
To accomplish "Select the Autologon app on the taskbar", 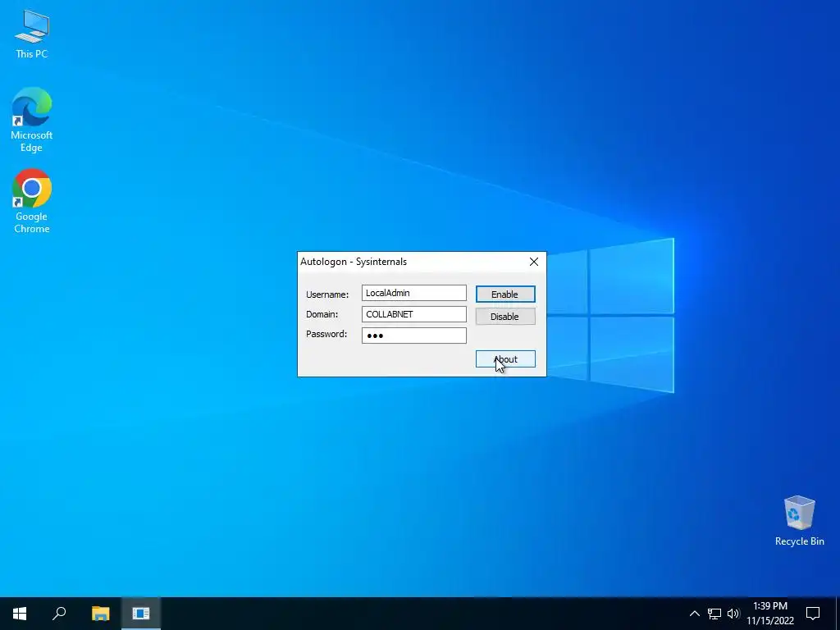I will point(141,614).
